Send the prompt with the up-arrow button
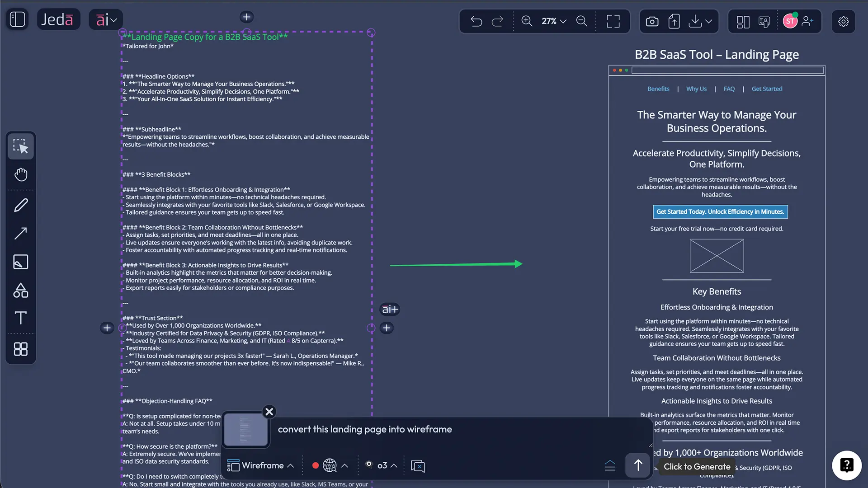Image resolution: width=868 pixels, height=488 pixels. pos(638,465)
